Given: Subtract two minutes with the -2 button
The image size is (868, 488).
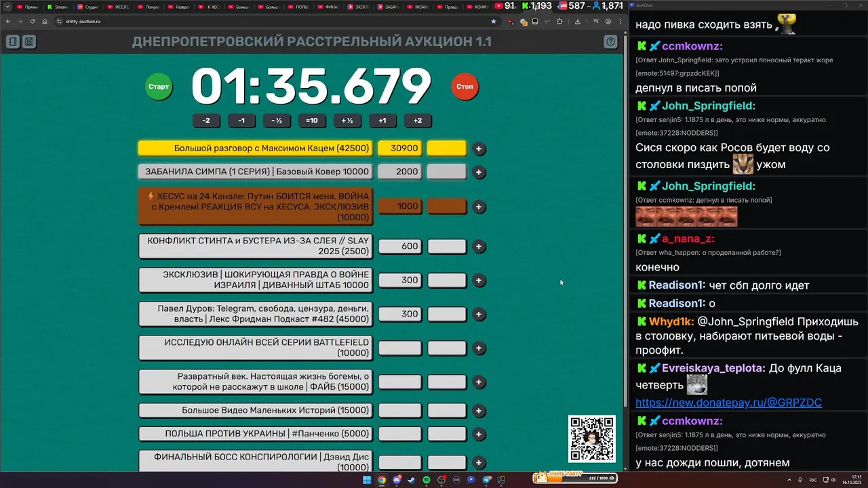Looking at the screenshot, I should [x=206, y=121].
